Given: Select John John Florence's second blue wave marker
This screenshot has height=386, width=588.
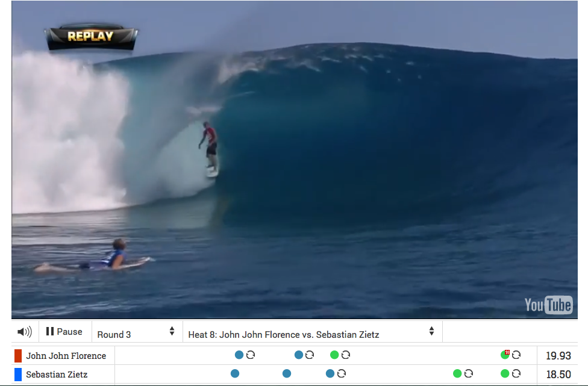Looking at the screenshot, I should coord(298,355).
